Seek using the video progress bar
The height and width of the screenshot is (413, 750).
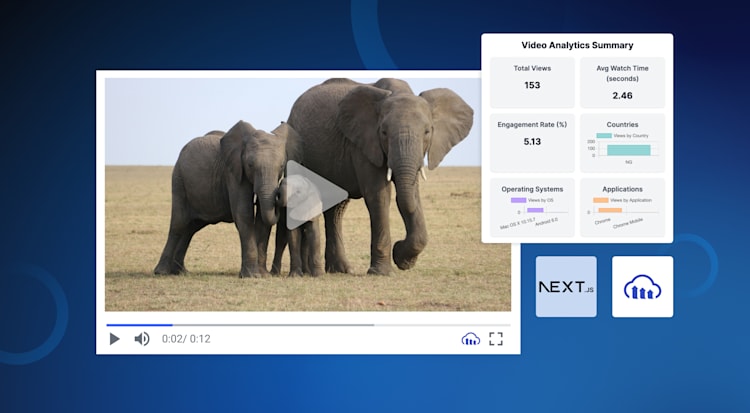pos(308,325)
